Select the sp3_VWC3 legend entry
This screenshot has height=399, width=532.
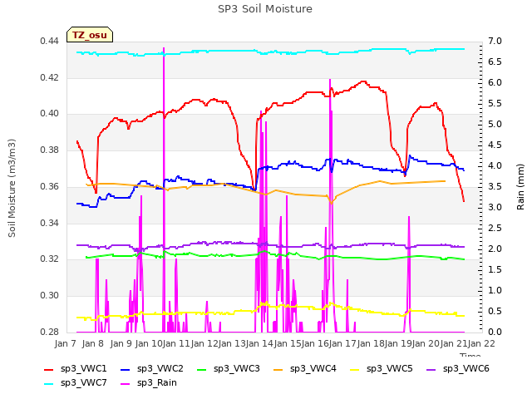(229, 369)
